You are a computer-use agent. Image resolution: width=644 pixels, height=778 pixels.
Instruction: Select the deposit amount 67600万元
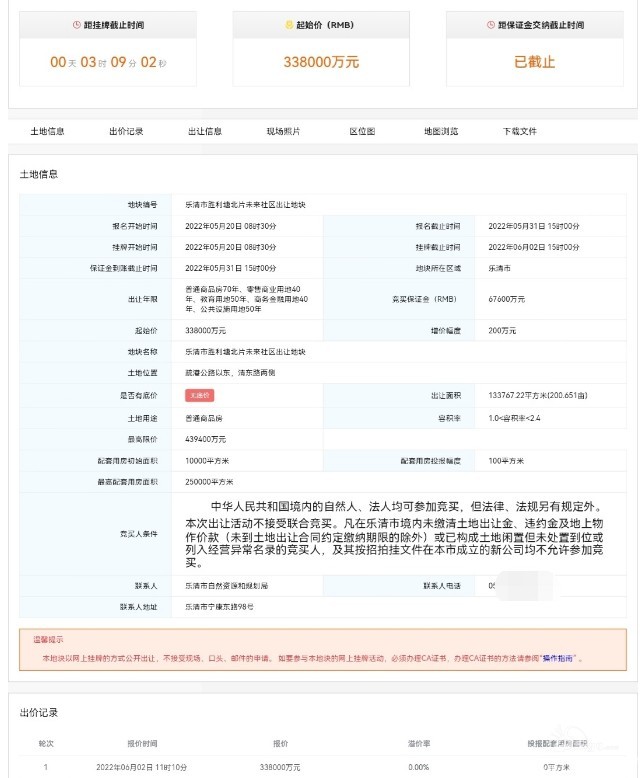(x=507, y=299)
